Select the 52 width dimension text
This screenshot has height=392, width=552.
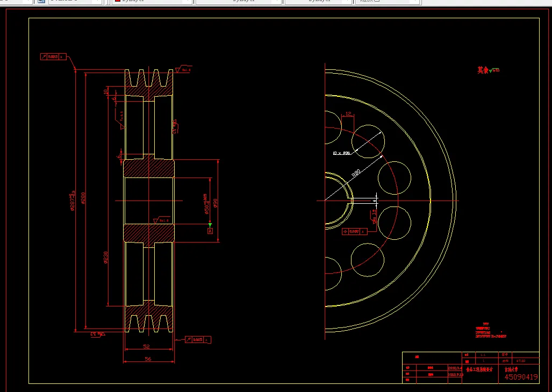point(146,347)
